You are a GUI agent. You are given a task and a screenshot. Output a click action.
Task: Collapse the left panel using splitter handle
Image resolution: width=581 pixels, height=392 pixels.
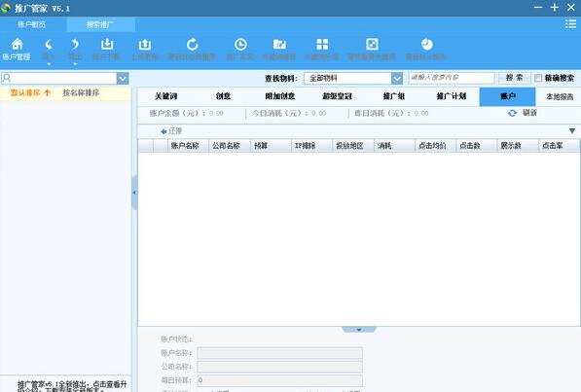click(x=134, y=193)
